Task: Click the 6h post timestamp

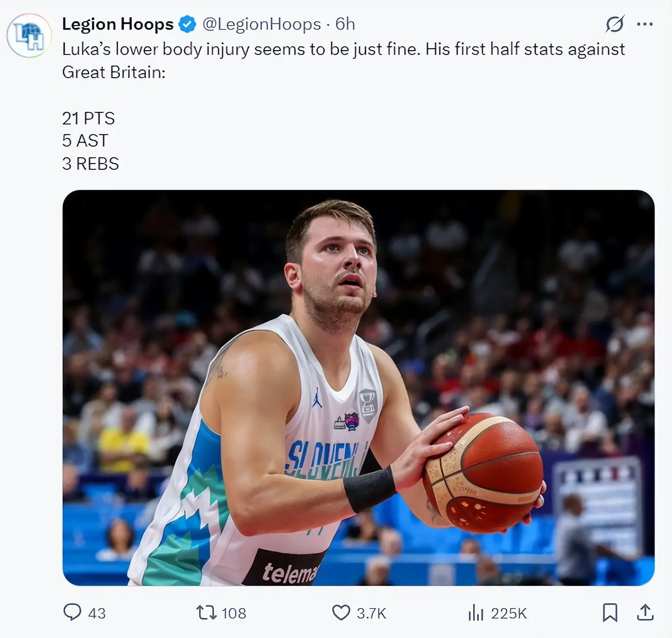Action: click(345, 24)
